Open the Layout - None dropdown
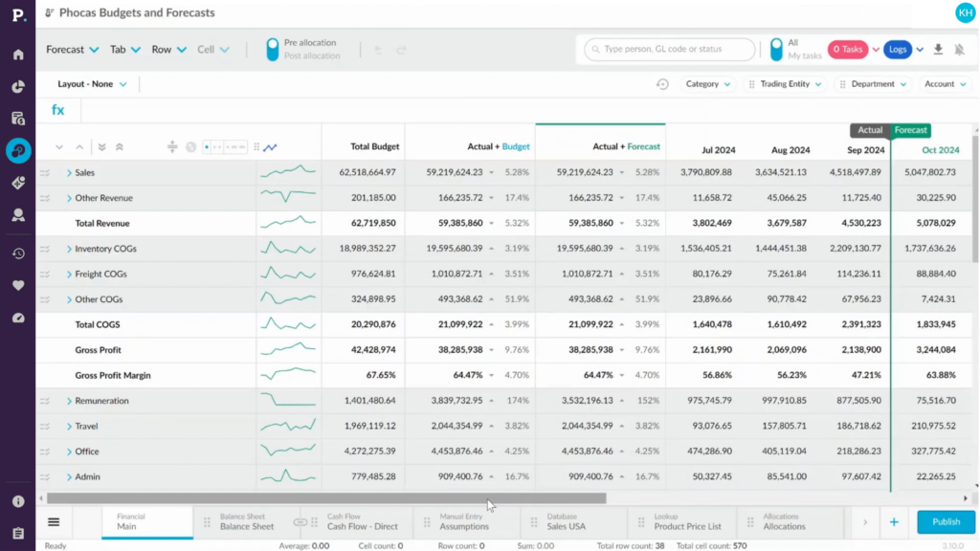Image resolution: width=980 pixels, height=551 pixels. pyautogui.click(x=92, y=84)
